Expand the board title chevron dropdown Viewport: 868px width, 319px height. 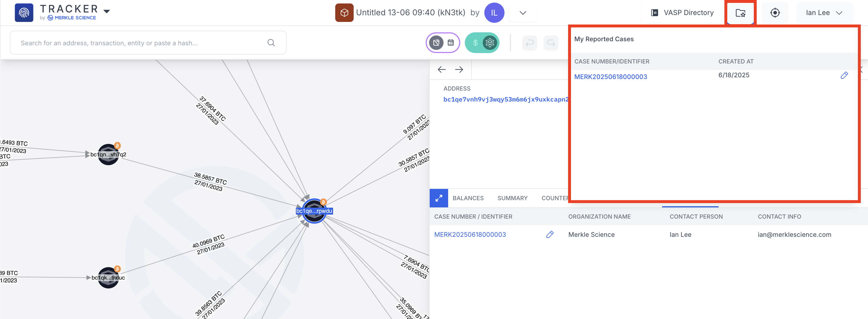523,13
